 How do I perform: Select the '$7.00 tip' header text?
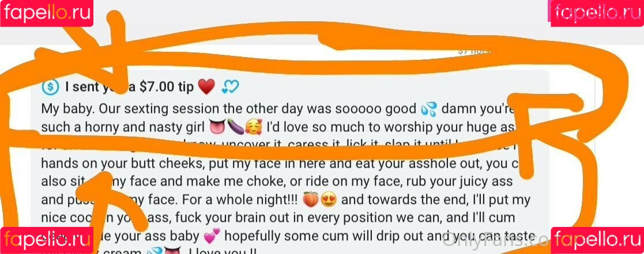[x=167, y=86]
